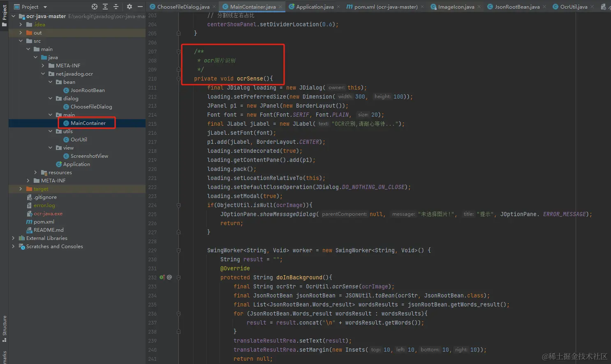Expand the resources folder
Viewport: 611px width, 364px height.
[35, 172]
